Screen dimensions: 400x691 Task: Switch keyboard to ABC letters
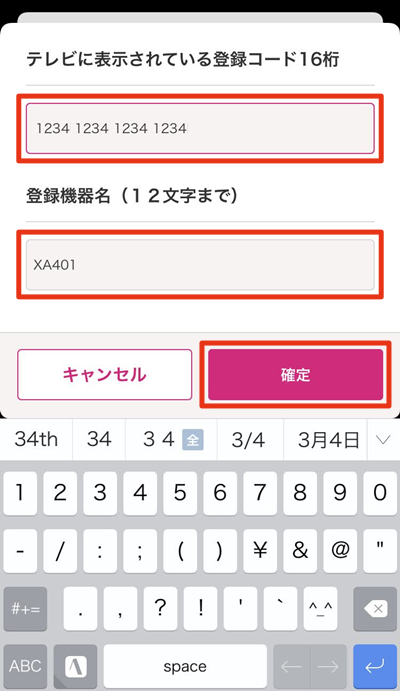25,666
